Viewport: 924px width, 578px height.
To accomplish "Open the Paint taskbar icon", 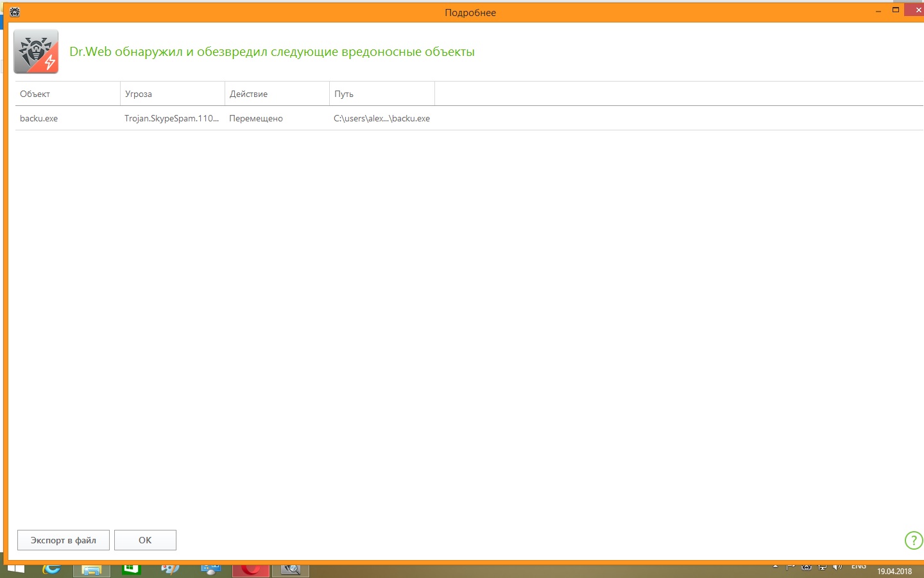I will pos(170,570).
